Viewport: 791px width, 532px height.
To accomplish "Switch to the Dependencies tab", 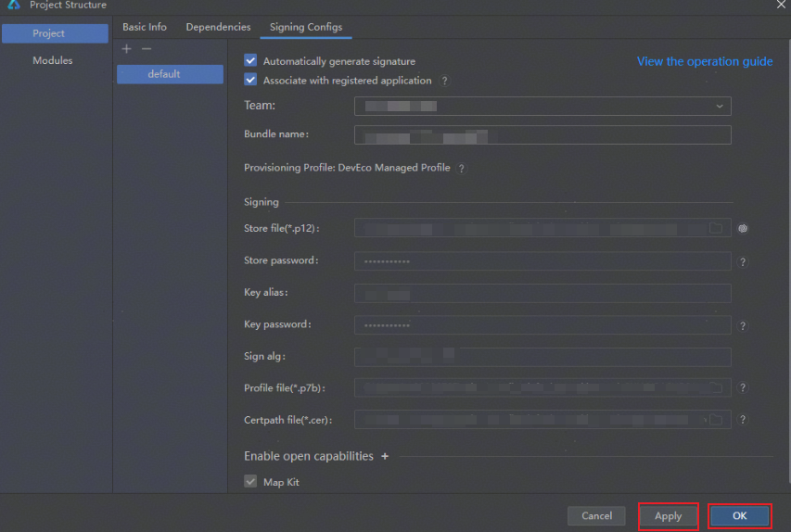I will (218, 27).
